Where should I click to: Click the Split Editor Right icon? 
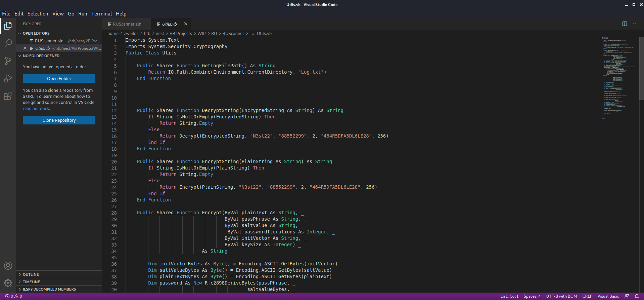[625, 24]
